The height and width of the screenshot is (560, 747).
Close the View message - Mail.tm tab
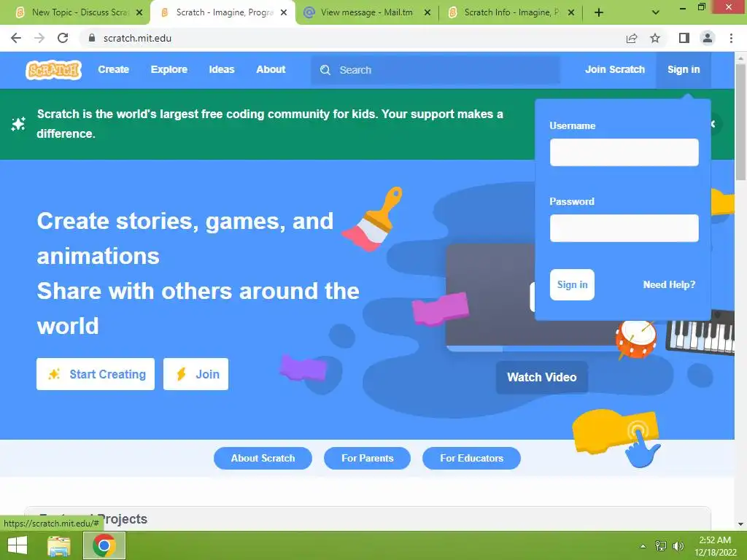click(x=427, y=12)
